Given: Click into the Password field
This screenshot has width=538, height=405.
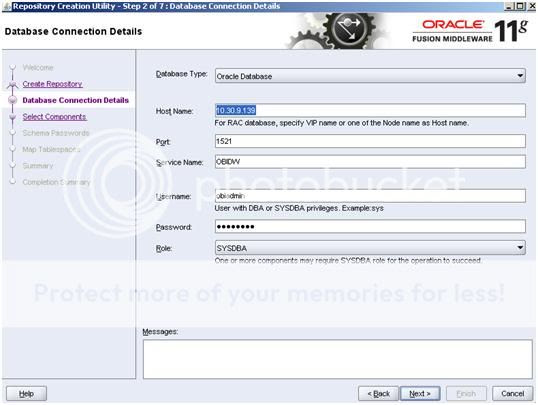Looking at the screenshot, I should 370,227.
